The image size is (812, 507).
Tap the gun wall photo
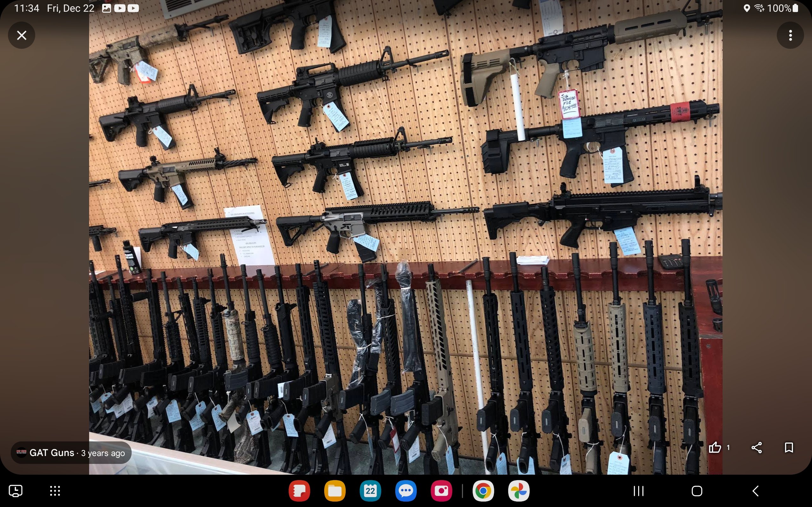point(405,235)
